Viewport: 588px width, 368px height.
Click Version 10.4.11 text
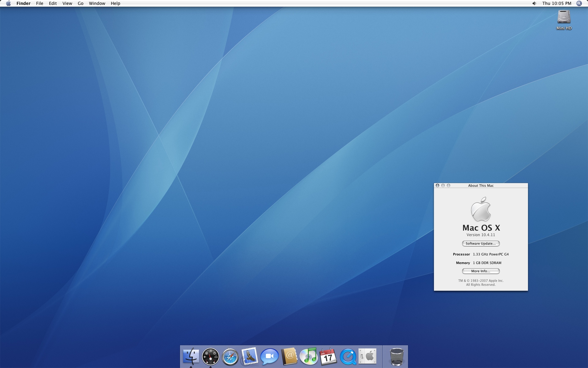pos(481,235)
